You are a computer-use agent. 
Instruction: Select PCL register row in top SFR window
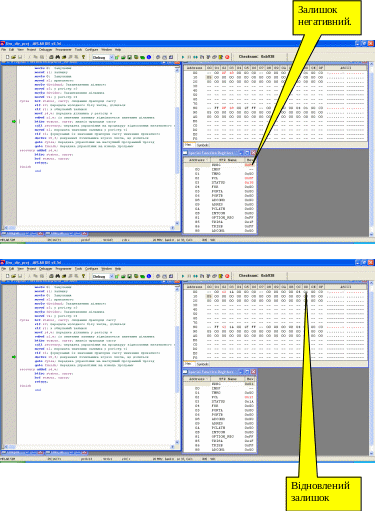[220, 178]
